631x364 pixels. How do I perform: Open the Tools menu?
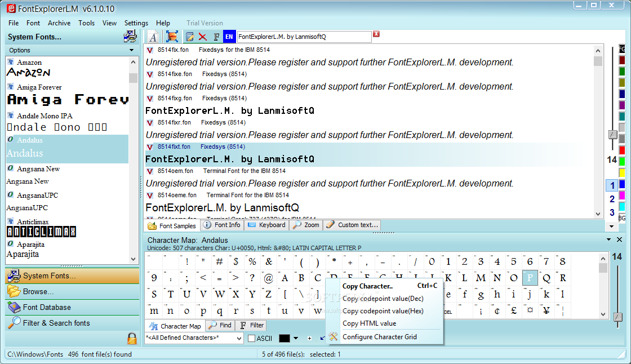pos(87,23)
